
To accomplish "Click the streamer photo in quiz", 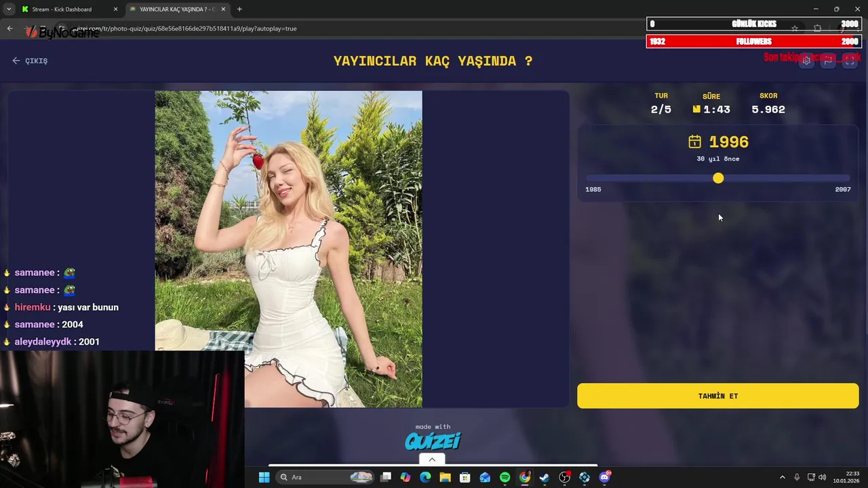I will pyautogui.click(x=288, y=249).
